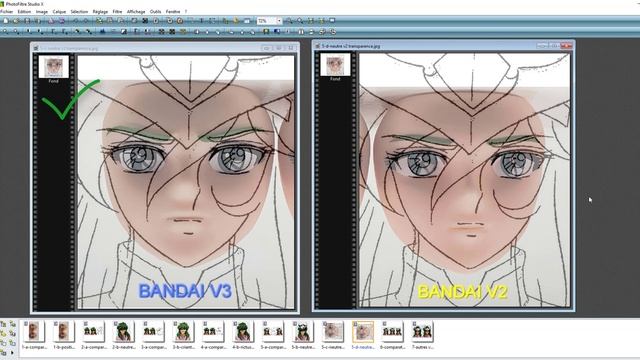The height and width of the screenshot is (360, 640).
Task: Select thumbnail 5-b-neutre... in explorer
Action: pyautogui.click(x=303, y=335)
